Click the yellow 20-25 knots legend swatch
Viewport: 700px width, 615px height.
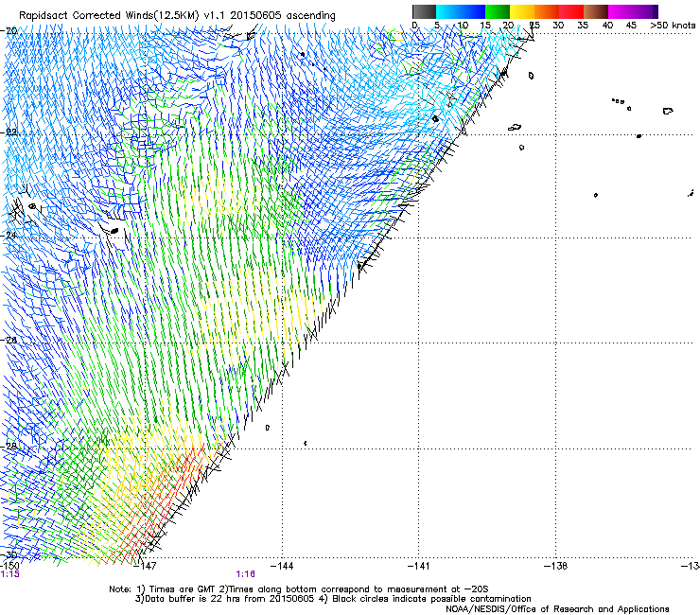(522, 11)
